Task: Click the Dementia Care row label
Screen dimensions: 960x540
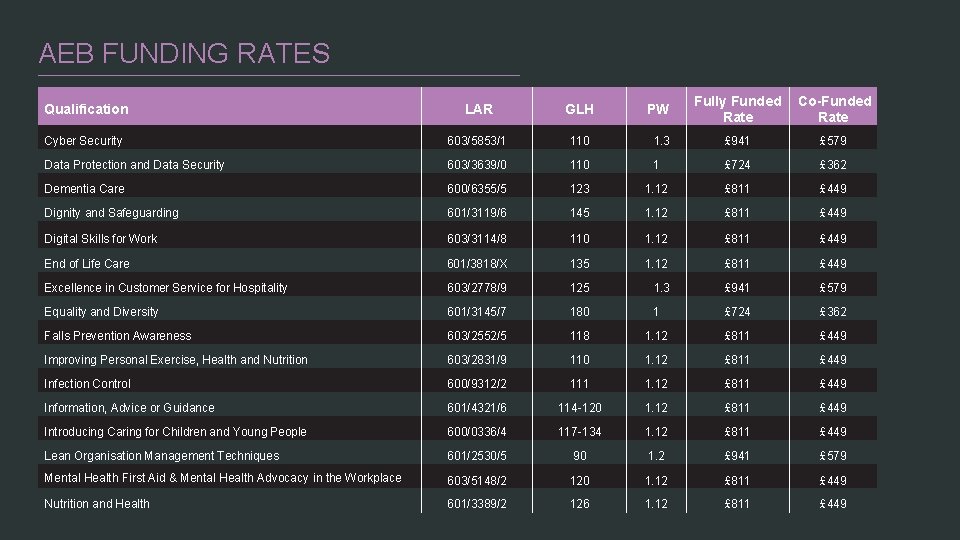Action: (x=84, y=188)
